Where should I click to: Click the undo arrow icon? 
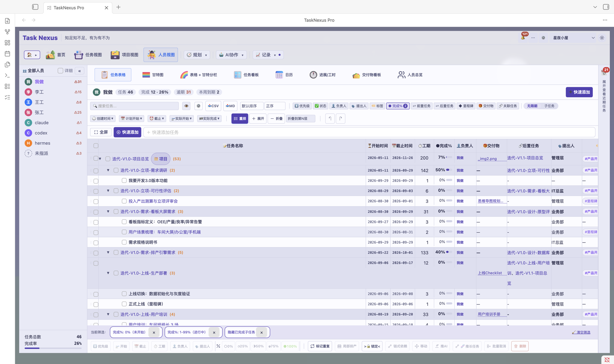(330, 118)
